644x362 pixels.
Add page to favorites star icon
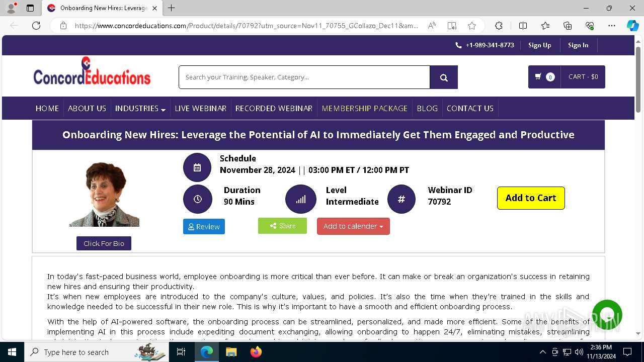point(471,26)
